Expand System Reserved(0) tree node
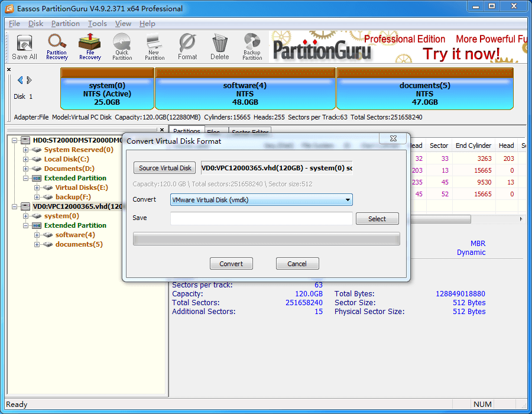This screenshot has height=414, width=532. pyautogui.click(x=25, y=150)
